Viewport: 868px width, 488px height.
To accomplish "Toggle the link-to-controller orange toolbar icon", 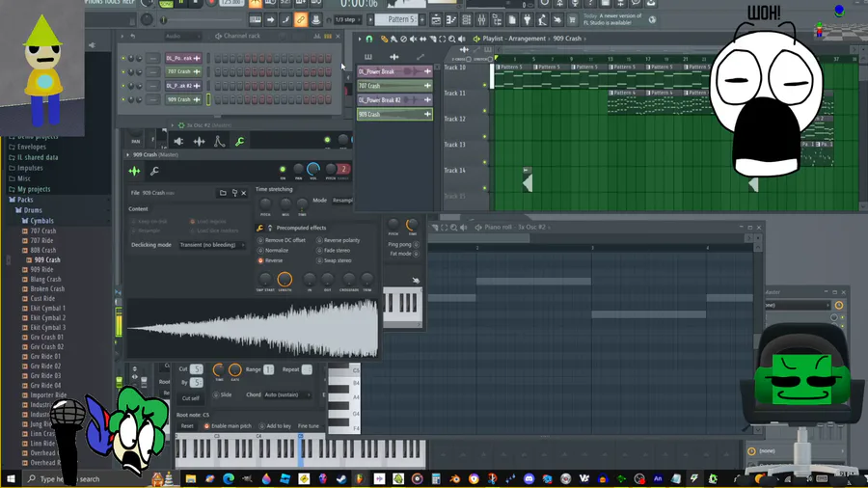I will [x=301, y=20].
